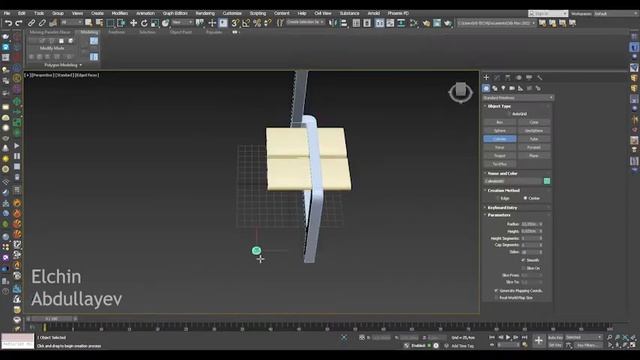Screen dimensions: 640x360
Task: Select the Bind to Space Warp tool
Action: tap(53, 23)
